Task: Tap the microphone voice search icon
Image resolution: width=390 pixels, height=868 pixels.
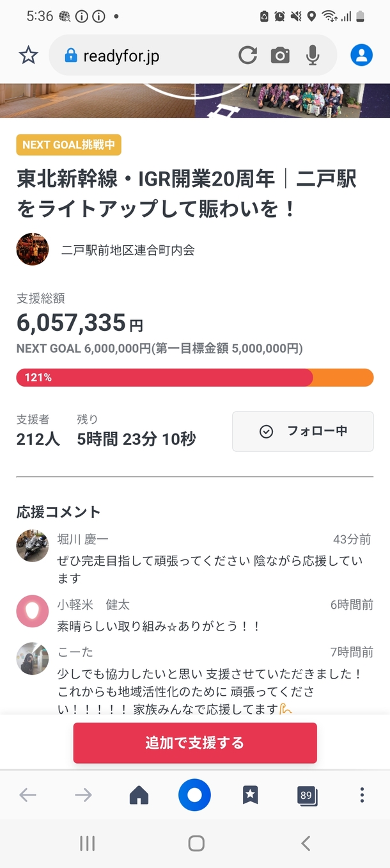Action: tap(313, 56)
